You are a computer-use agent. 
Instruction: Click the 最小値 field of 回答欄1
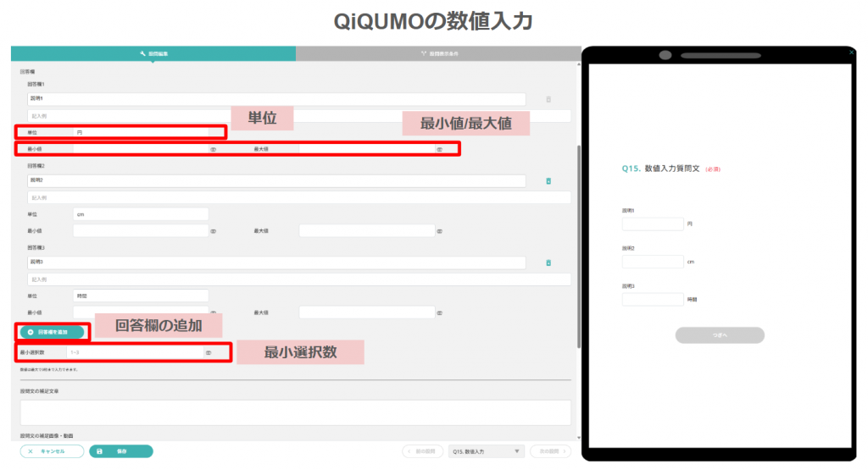coord(141,149)
